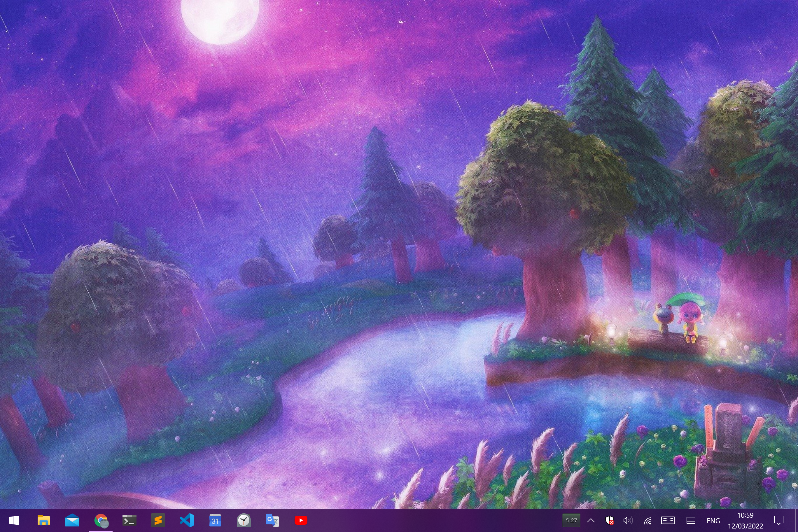The image size is (798, 532).
Task: Open the speaker volume control
Action: coord(628,520)
